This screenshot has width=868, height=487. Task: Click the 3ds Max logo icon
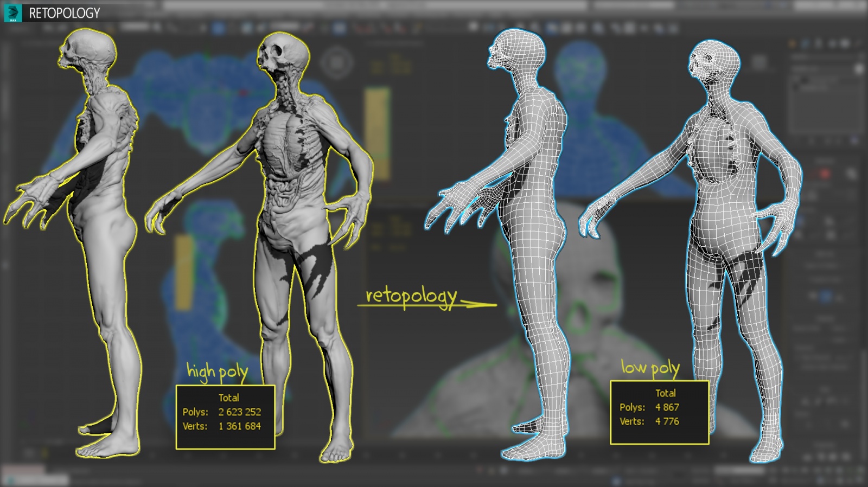click(13, 12)
